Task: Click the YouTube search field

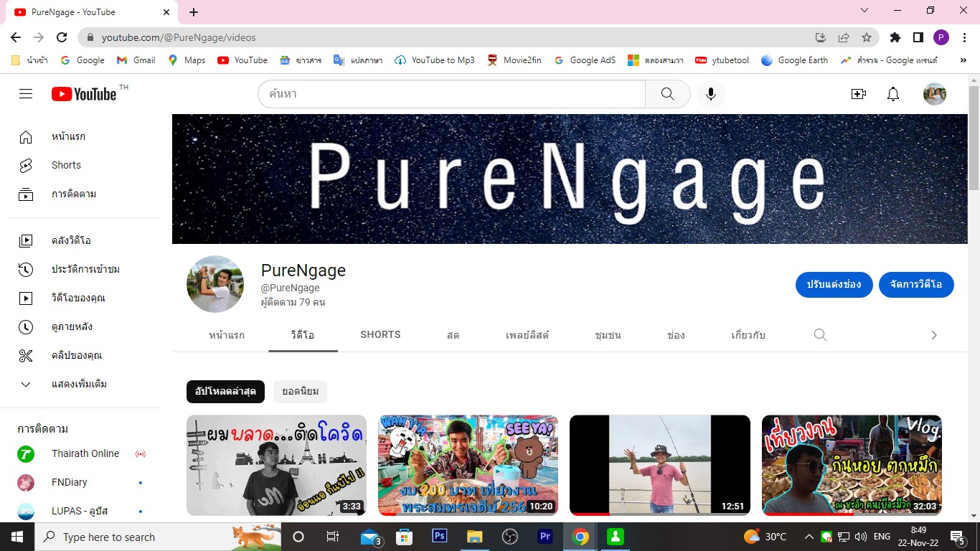Action: [451, 94]
